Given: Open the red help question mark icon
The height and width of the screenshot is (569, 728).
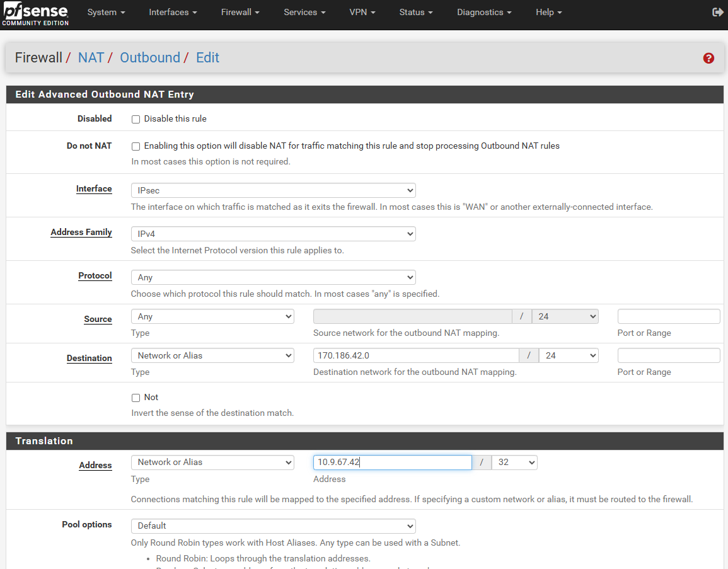Looking at the screenshot, I should 708,58.
